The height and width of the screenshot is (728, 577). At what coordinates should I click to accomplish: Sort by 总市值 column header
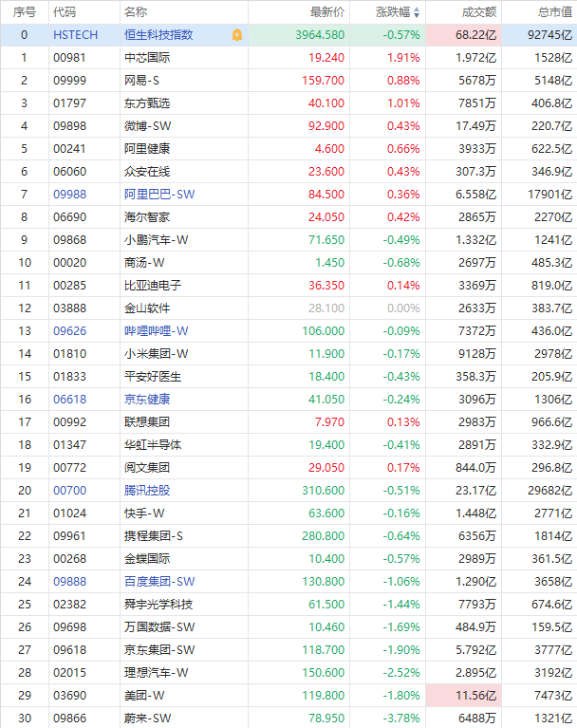coord(555,12)
